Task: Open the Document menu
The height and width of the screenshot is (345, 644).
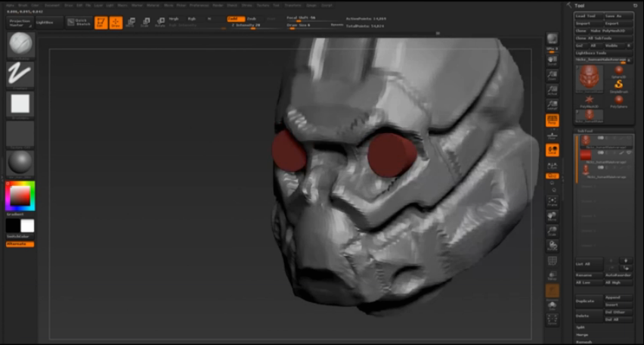Action: click(x=52, y=5)
